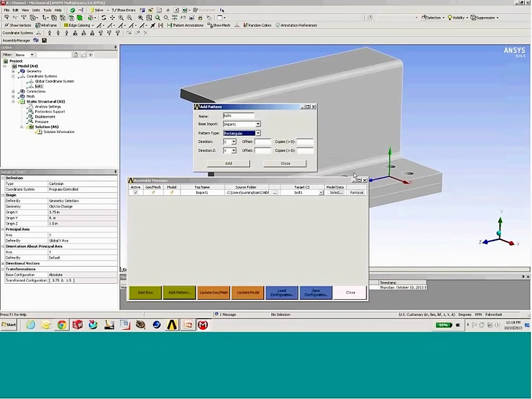
Task: Select Frictionless Support in outline tree
Action: tap(50, 112)
